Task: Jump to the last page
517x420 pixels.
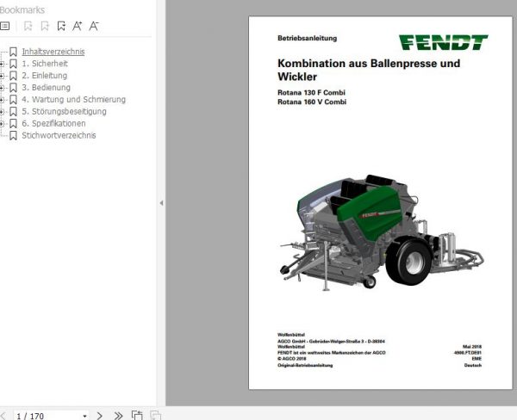Action: point(118,416)
